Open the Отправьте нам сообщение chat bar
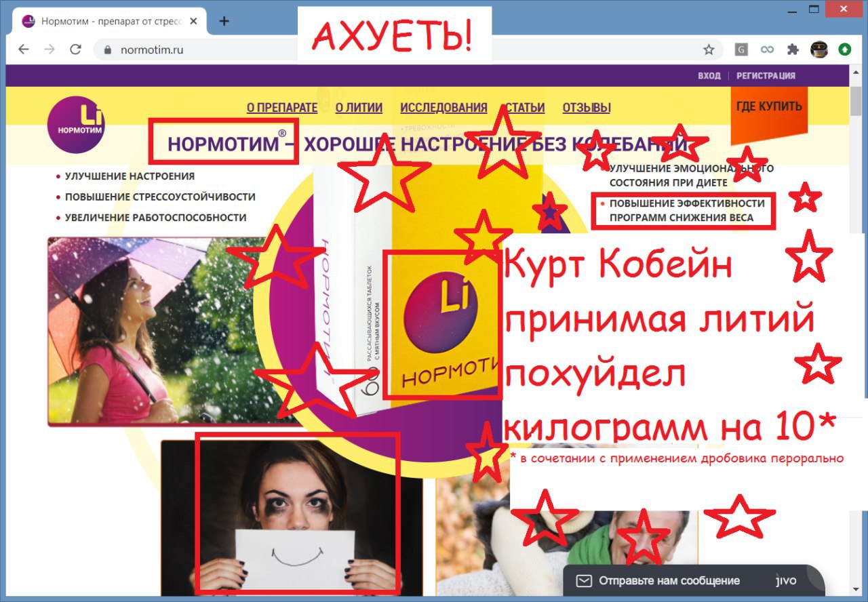Screen dimensions: 868x602 [x=694, y=582]
